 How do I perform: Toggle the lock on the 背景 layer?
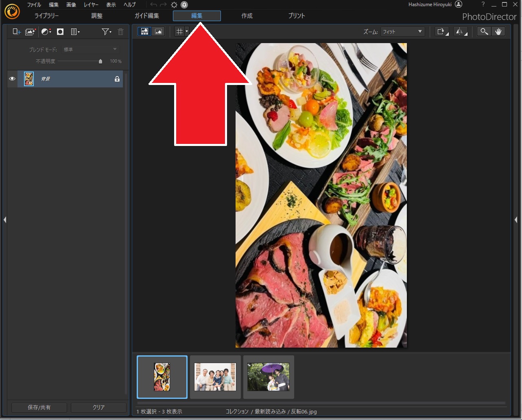pyautogui.click(x=117, y=79)
